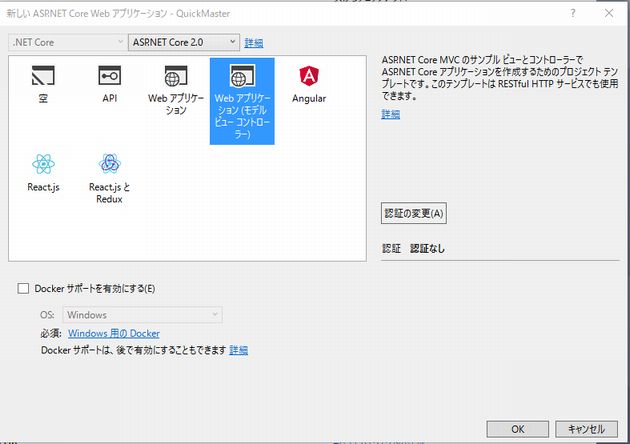
Task: Open the Windows 用の Docker link
Action: [114, 334]
